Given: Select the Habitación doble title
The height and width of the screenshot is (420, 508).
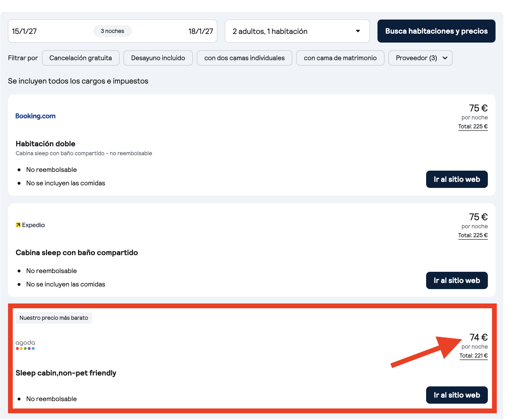Looking at the screenshot, I should (x=45, y=144).
